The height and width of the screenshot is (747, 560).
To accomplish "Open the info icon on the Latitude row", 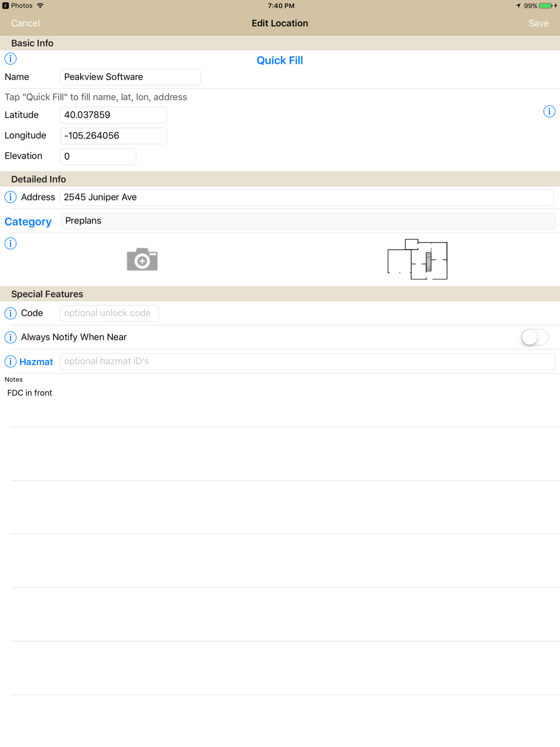I will coord(549,111).
